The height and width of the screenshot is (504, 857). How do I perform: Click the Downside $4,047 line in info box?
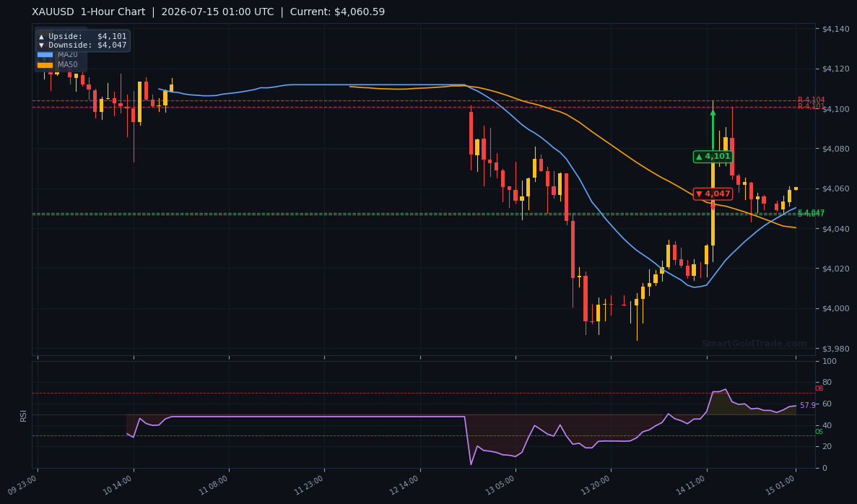pos(82,45)
